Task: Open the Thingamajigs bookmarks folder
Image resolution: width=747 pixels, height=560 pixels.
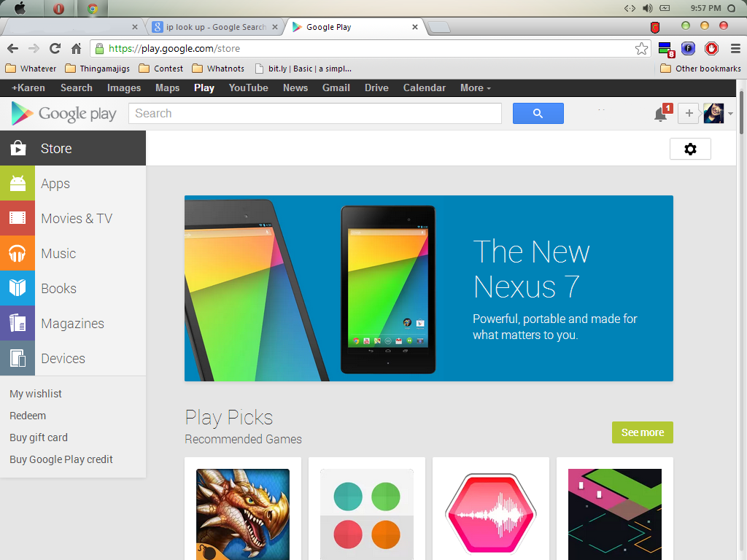Action: (x=98, y=69)
